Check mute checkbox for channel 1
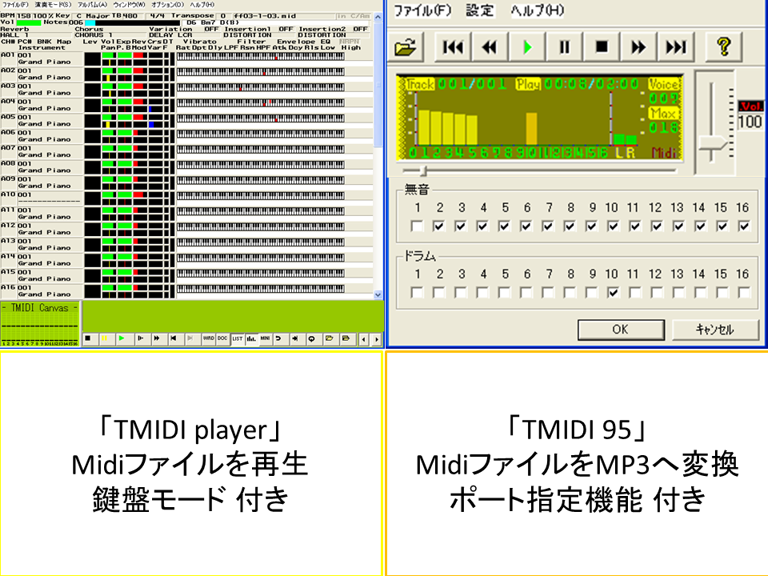768x576 pixels. [x=417, y=226]
